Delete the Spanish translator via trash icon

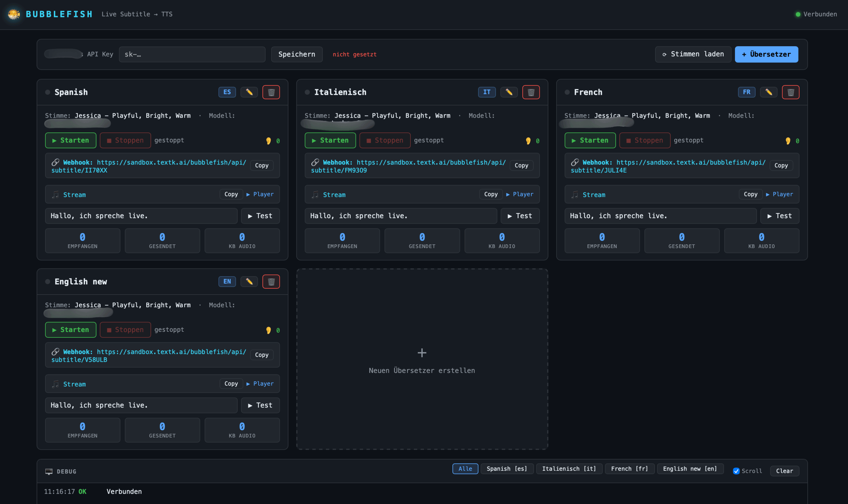[271, 92]
